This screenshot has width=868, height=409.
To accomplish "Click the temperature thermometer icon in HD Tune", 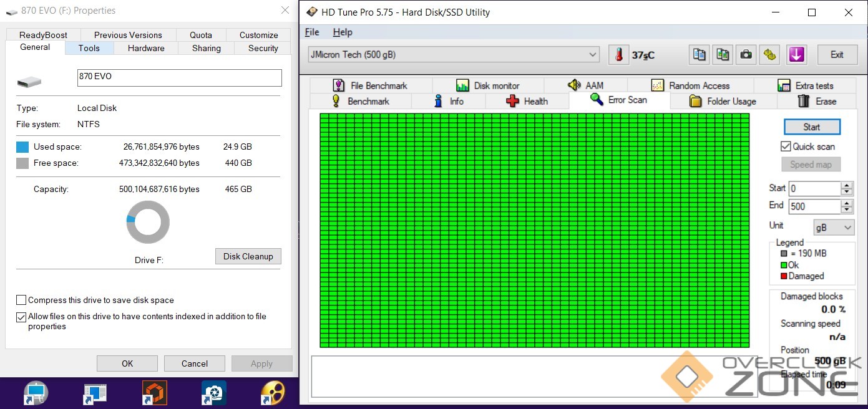I will [x=618, y=55].
